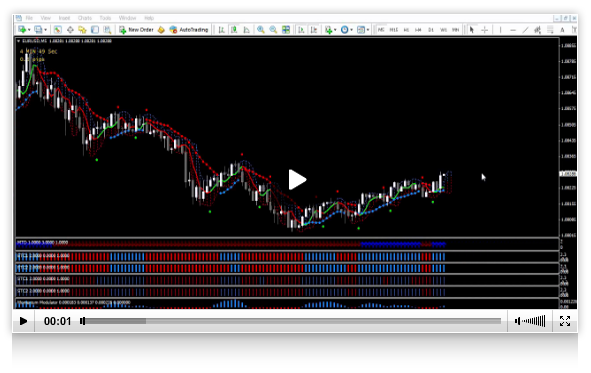This screenshot has width=591, height=373.
Task: Enter fullscreen video mode
Action: coord(565,321)
